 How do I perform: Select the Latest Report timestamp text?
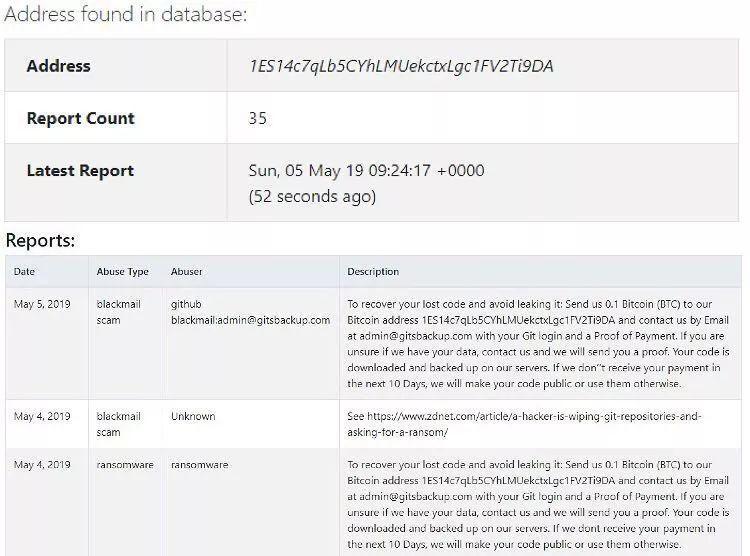pyautogui.click(x=366, y=170)
